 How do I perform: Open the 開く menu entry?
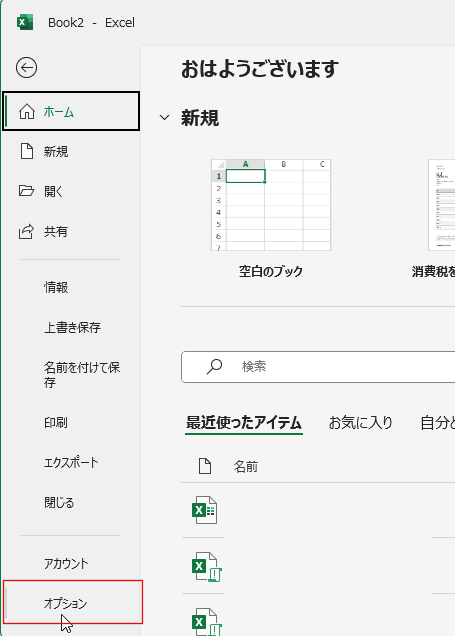(x=71, y=191)
